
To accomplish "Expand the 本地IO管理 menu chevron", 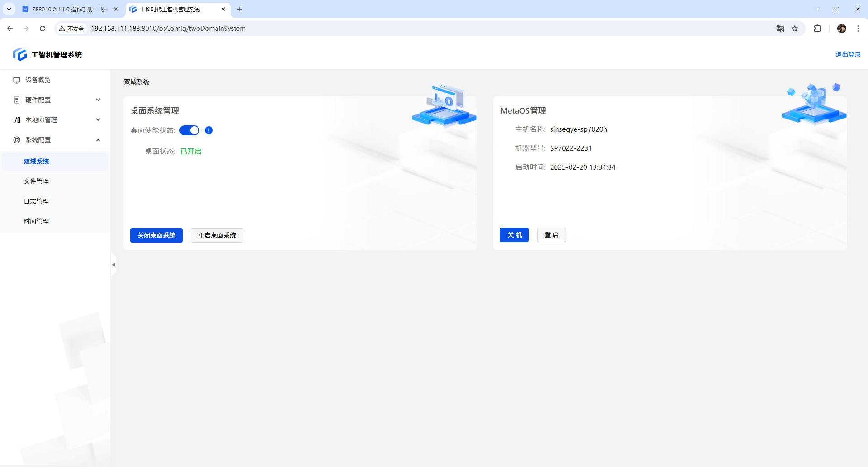I will 98,120.
